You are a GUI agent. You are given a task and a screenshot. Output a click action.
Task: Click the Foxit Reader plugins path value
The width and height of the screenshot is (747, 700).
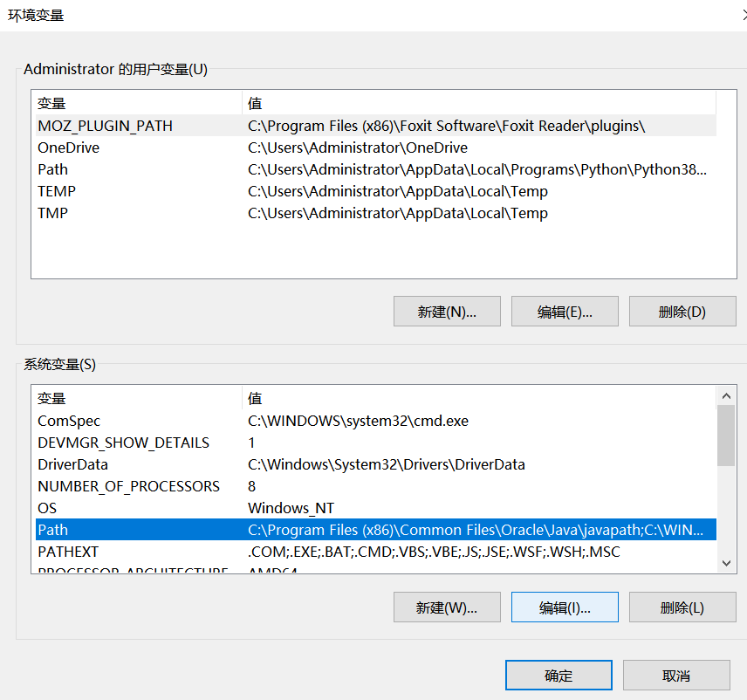pos(447,126)
